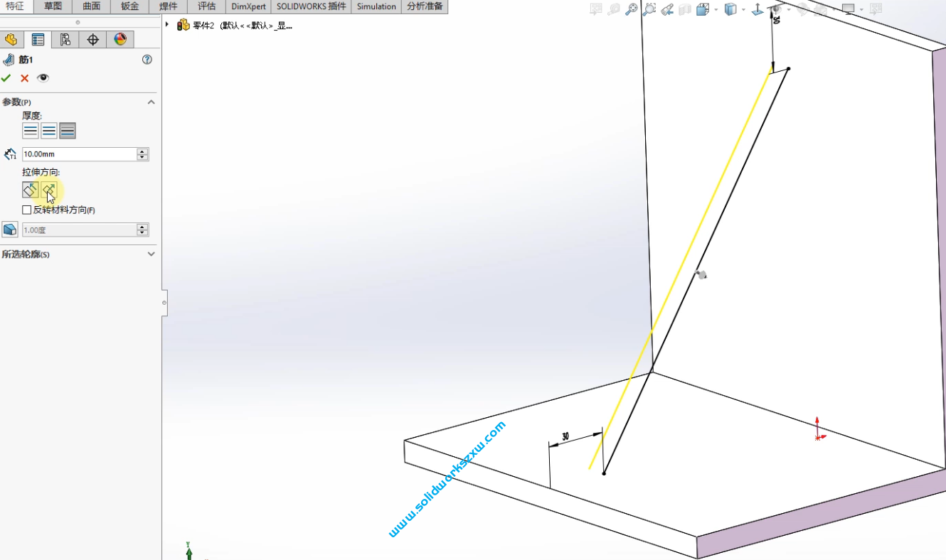Toggle detailed preview eye icon
Viewport: 946px width, 560px height.
(43, 78)
